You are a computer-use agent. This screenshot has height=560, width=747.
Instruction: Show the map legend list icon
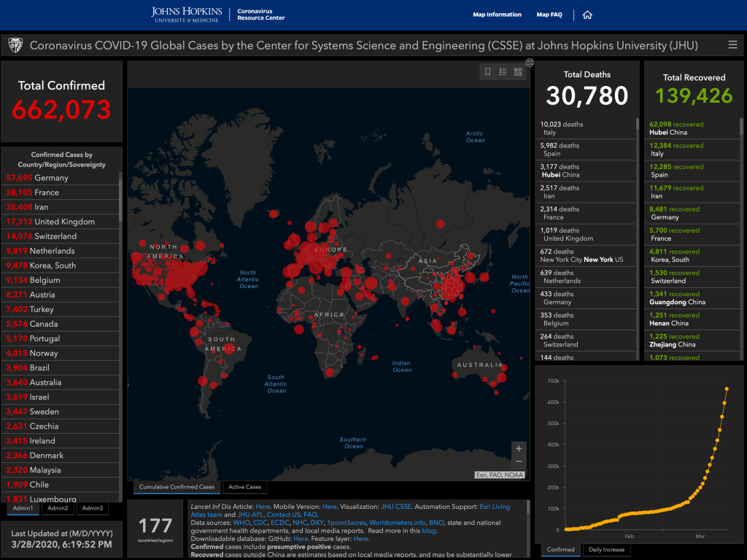[x=503, y=71]
